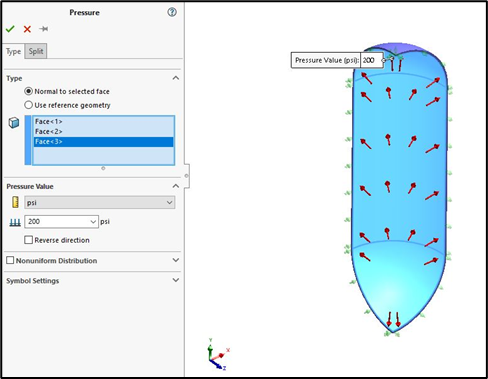Select Face<2> in the selection list

click(103, 131)
